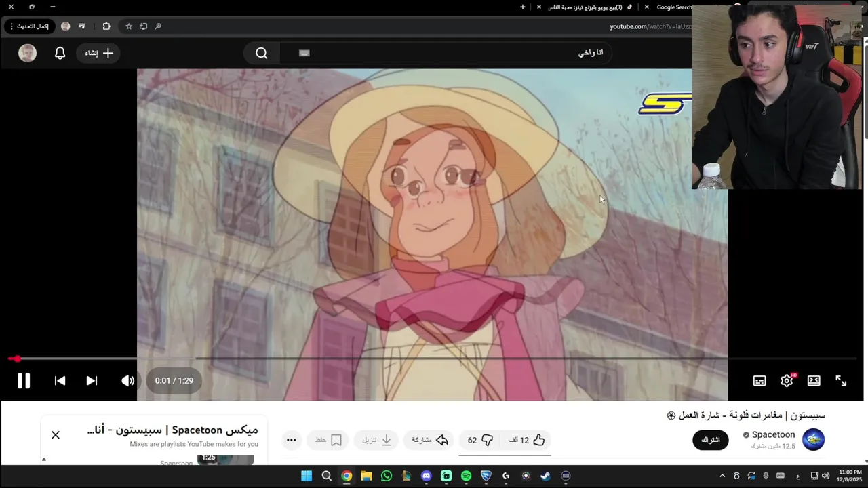The height and width of the screenshot is (488, 868).
Task: Open the Chrome media control icon
Action: [82, 26]
